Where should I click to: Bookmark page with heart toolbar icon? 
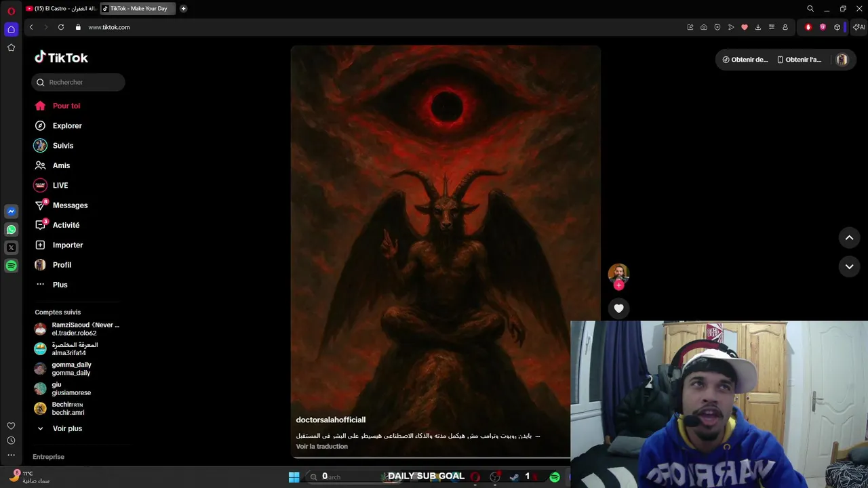tap(745, 27)
